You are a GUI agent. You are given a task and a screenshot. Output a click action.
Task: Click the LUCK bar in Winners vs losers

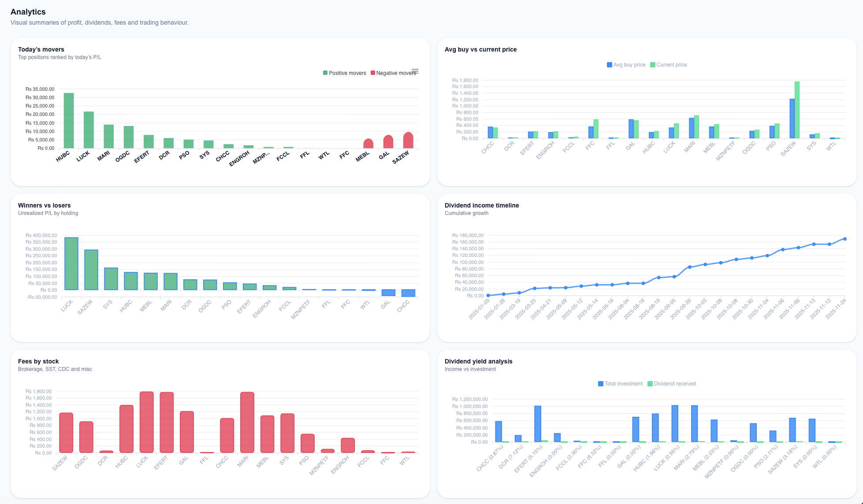click(71, 264)
